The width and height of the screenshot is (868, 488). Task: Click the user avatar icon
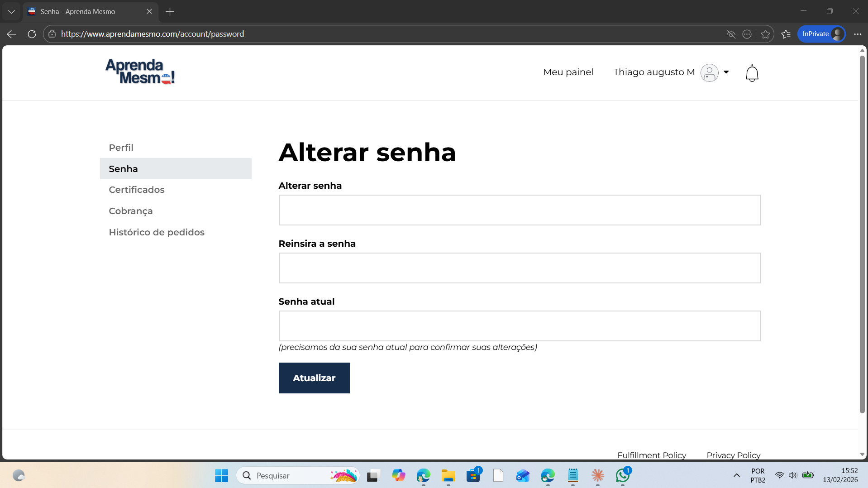(709, 72)
